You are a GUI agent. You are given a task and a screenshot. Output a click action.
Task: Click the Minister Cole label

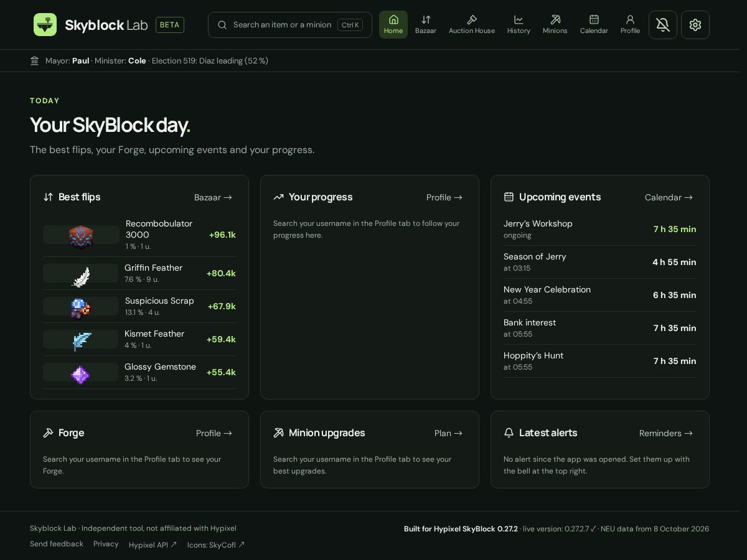pos(120,60)
